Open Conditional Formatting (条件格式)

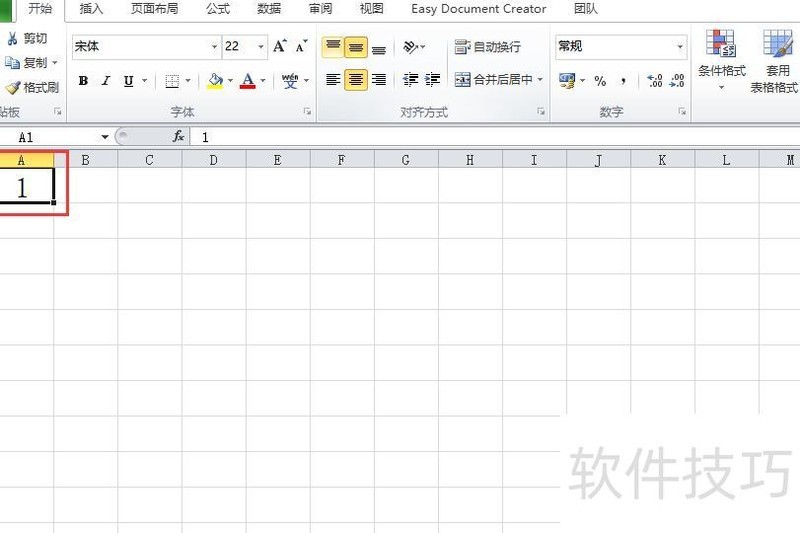coord(721,60)
